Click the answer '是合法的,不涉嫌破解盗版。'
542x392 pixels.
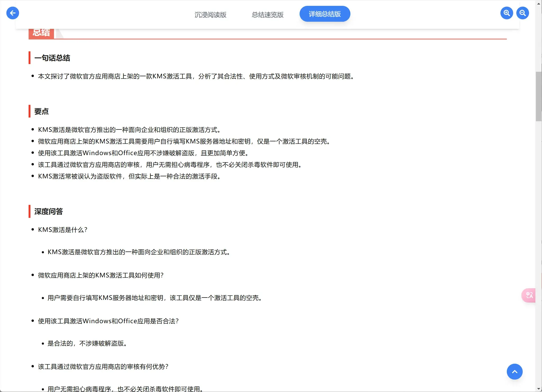click(x=87, y=344)
